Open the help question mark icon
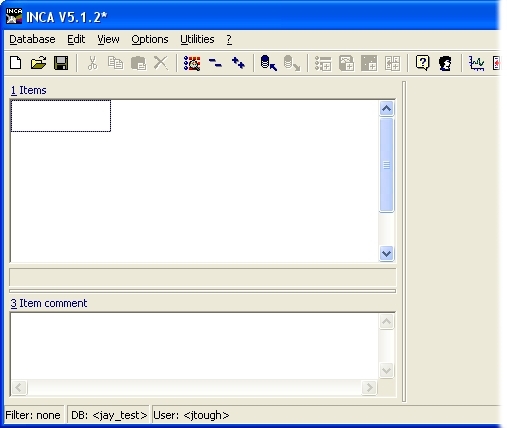 click(422, 63)
